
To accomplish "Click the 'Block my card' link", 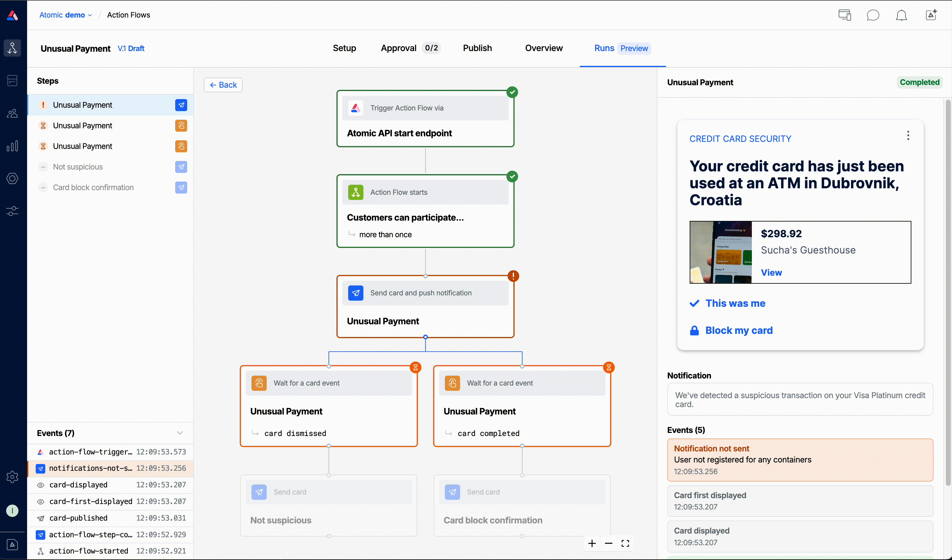I will pos(739,330).
